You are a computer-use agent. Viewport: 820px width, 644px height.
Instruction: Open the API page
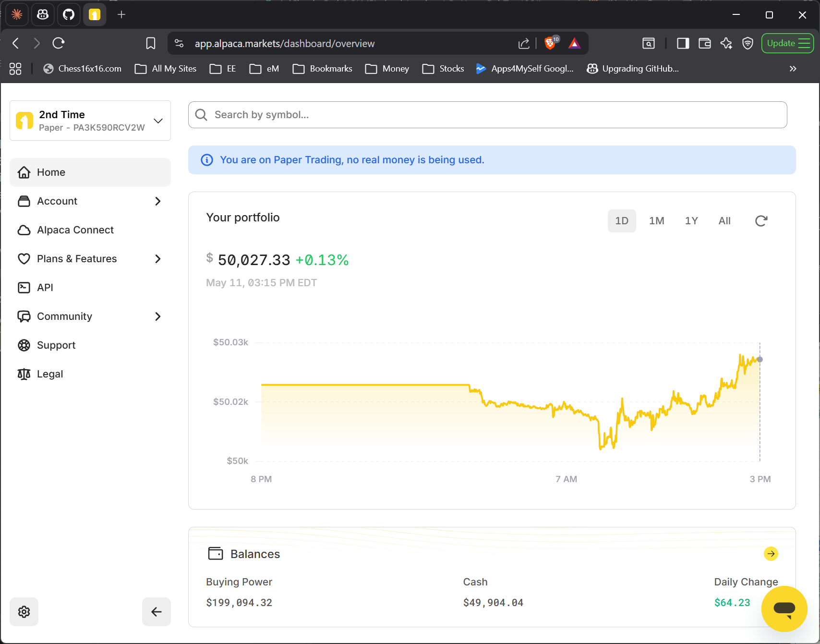90,288
